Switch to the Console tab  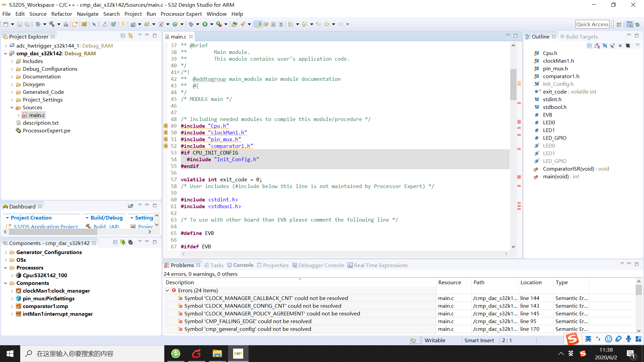click(x=240, y=265)
